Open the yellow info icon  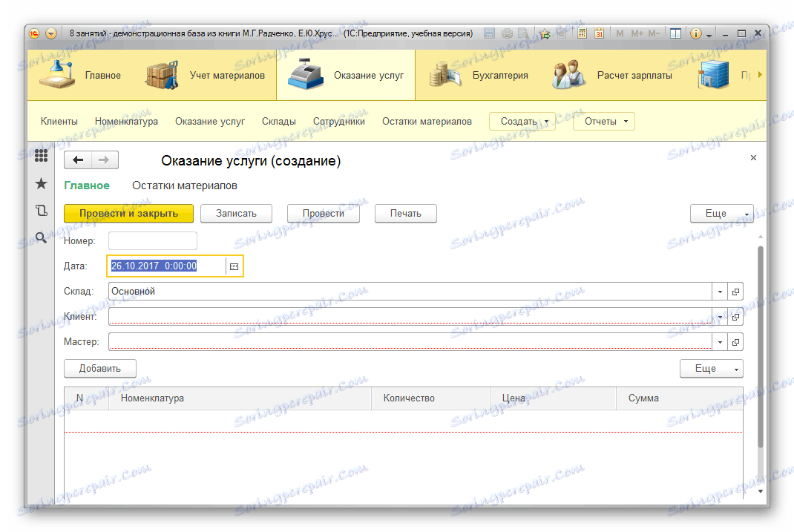pyautogui.click(x=696, y=33)
